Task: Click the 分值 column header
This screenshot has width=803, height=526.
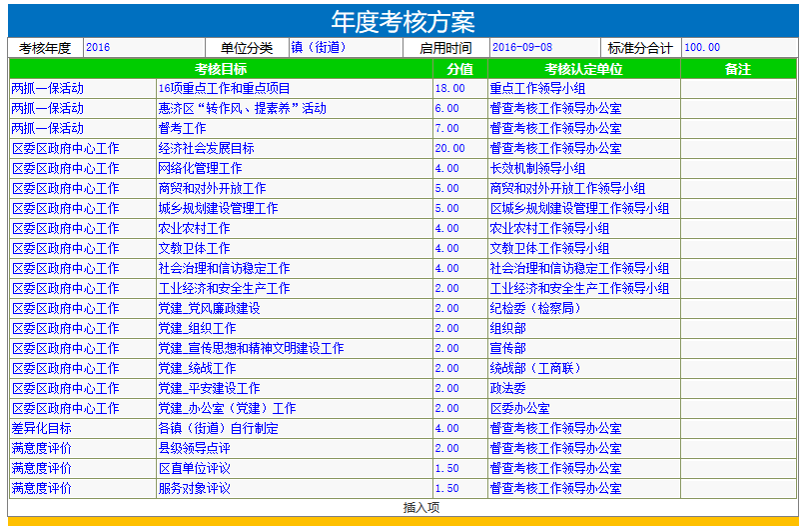Action: click(x=460, y=69)
